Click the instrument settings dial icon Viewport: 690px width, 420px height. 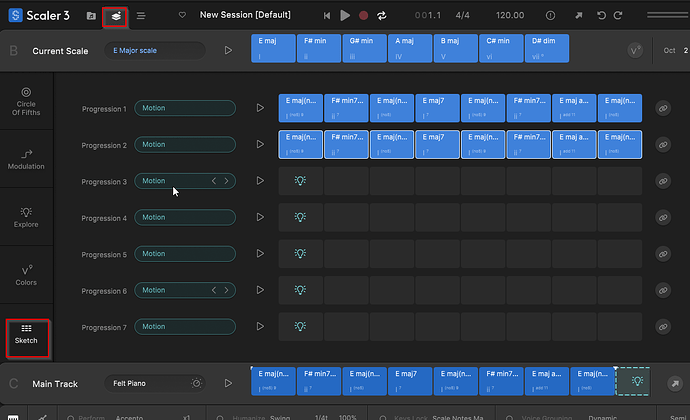click(x=196, y=383)
